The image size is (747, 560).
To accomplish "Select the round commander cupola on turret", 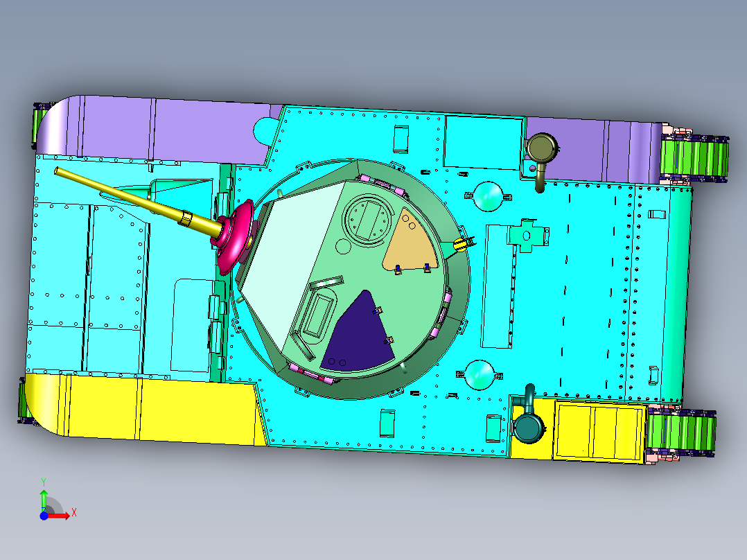I will [x=368, y=220].
